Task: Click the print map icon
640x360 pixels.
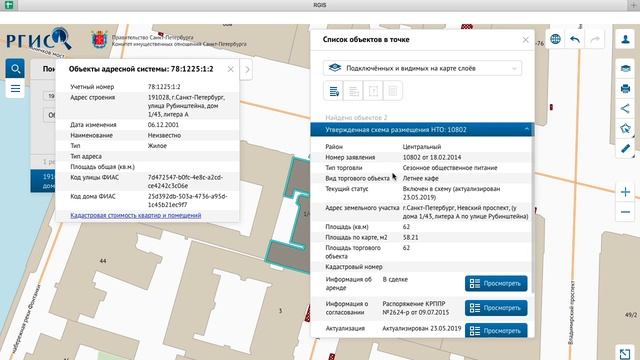Action: [625, 88]
